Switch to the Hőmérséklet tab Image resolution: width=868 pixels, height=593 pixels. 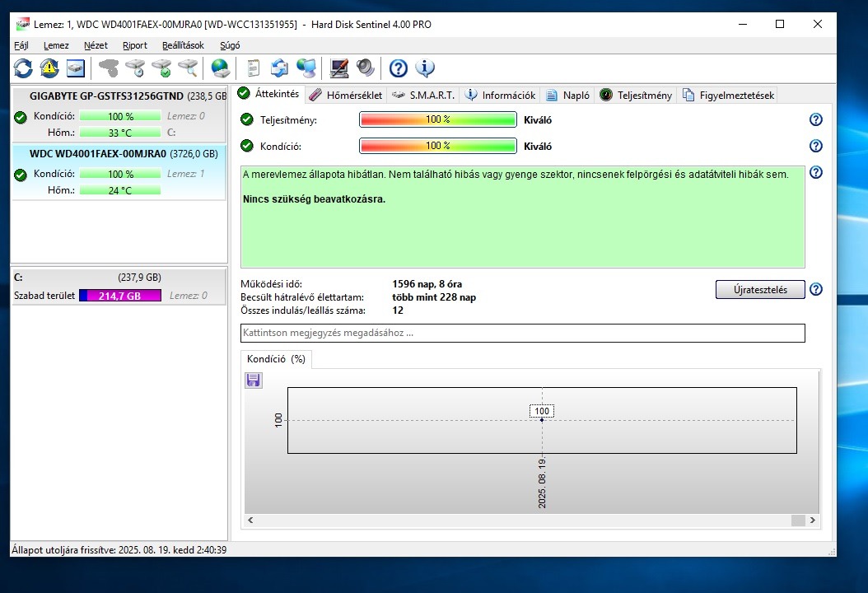pos(346,96)
